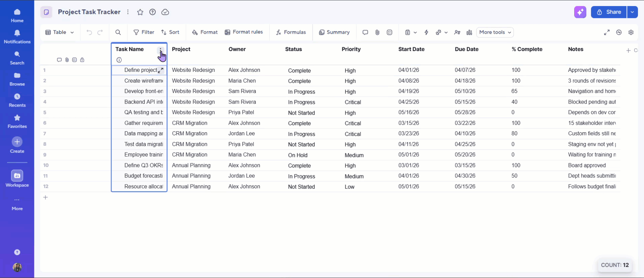Click On Hold status cell
644x278 pixels.
coord(298,155)
